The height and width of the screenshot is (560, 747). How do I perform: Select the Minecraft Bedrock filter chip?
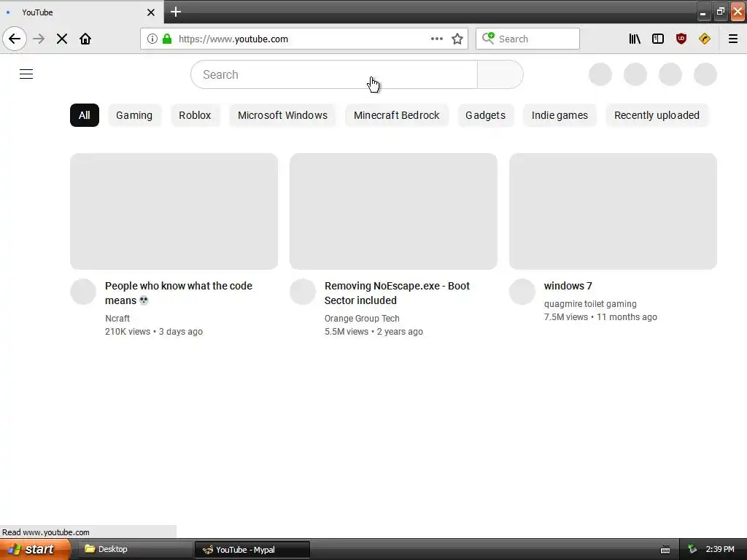coord(396,115)
